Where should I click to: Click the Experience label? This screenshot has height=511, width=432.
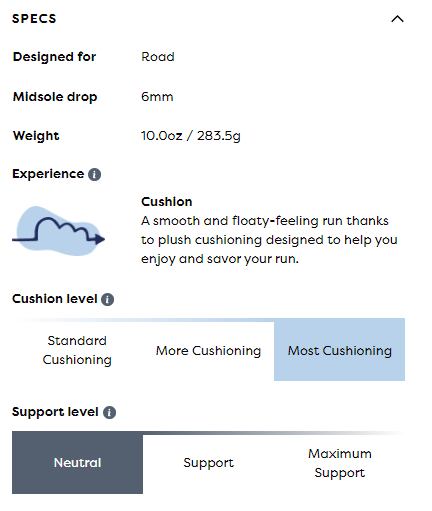coord(48,174)
